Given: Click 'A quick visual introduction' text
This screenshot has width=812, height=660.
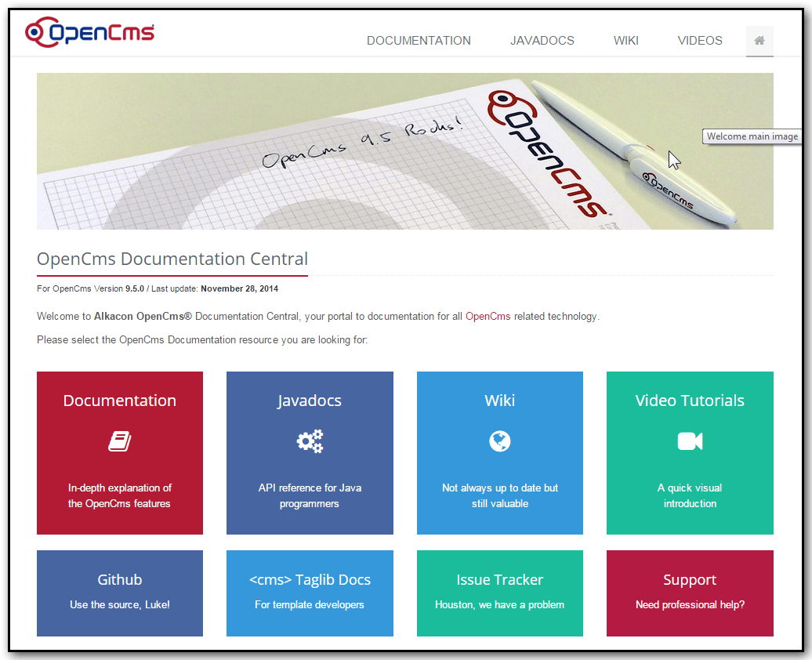Looking at the screenshot, I should (x=690, y=495).
